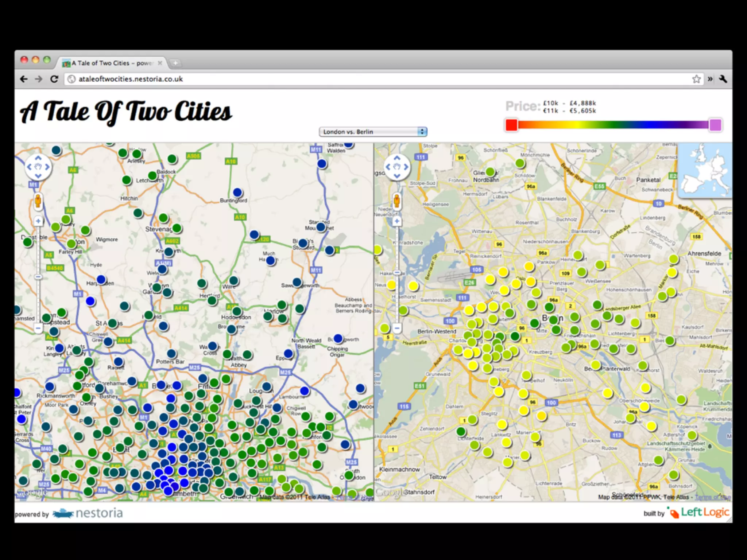Pan London map up with arrow
This screenshot has height=560, width=747.
click(x=38, y=158)
